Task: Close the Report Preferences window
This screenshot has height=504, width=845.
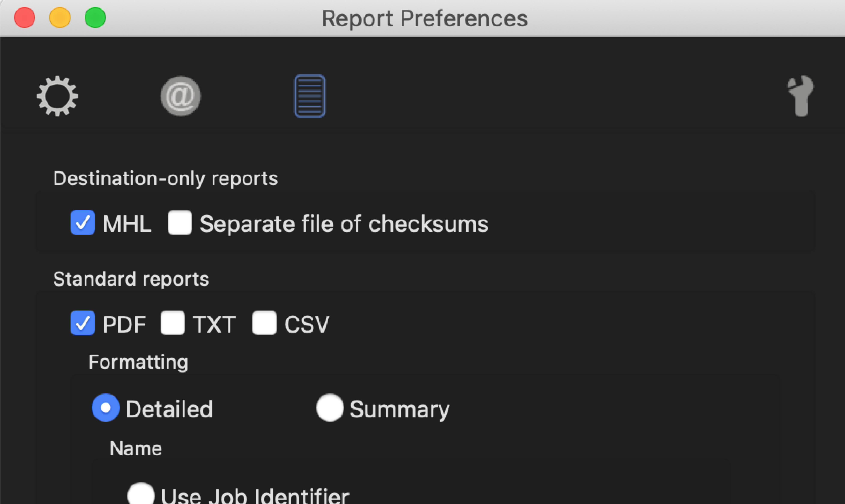Action: [24, 18]
